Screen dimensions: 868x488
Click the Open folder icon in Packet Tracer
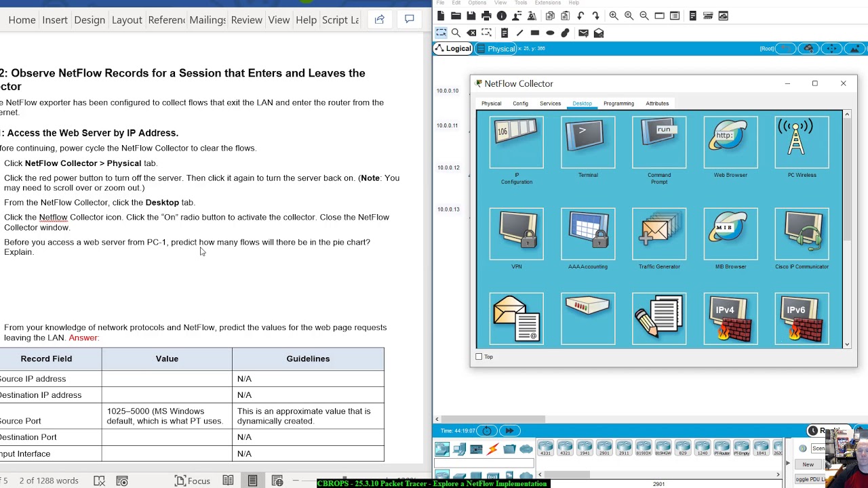456,16
